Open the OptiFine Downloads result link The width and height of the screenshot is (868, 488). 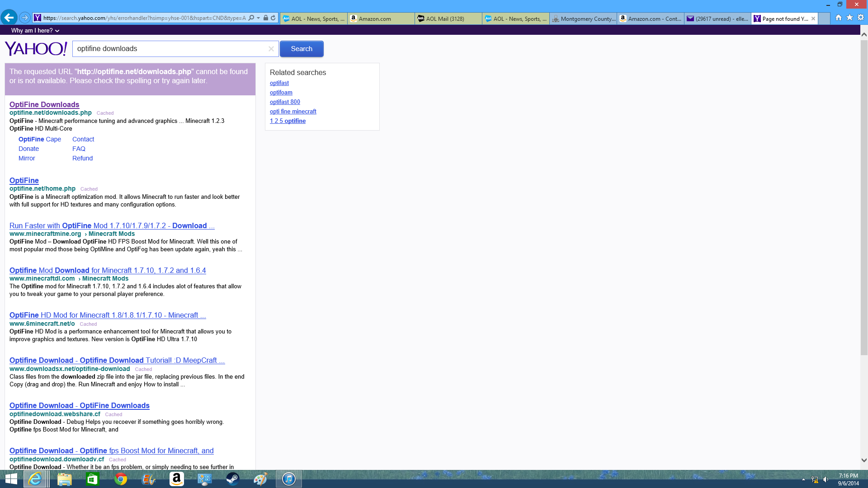click(44, 104)
